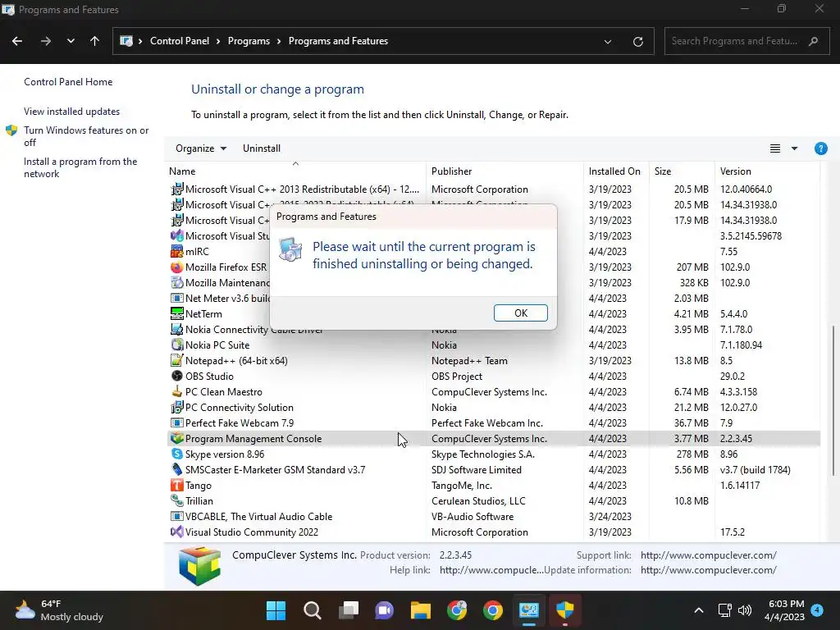The height and width of the screenshot is (630, 840).
Task: Click the Nokia PC Suite icon
Action: pos(177,345)
